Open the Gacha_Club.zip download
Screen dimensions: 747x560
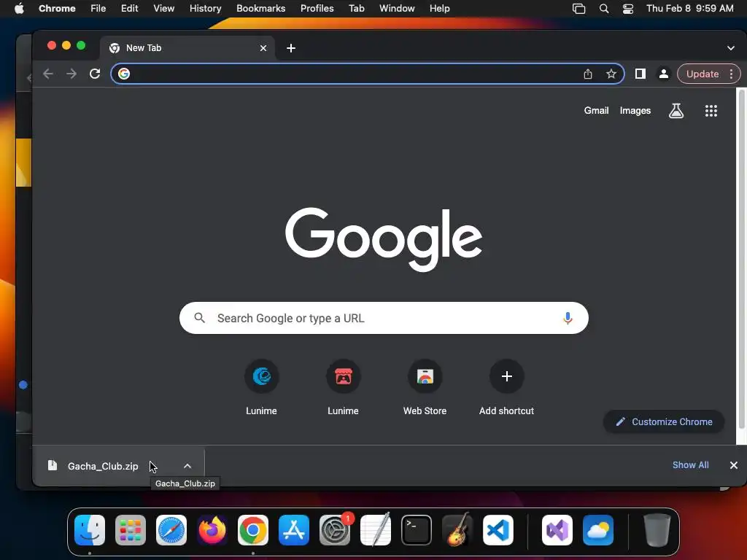point(102,466)
